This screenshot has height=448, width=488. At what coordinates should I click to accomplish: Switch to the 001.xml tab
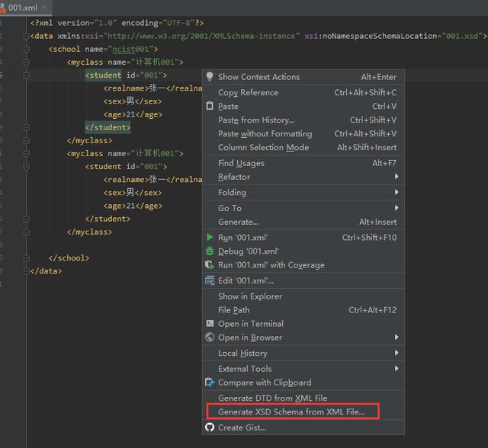(x=22, y=8)
